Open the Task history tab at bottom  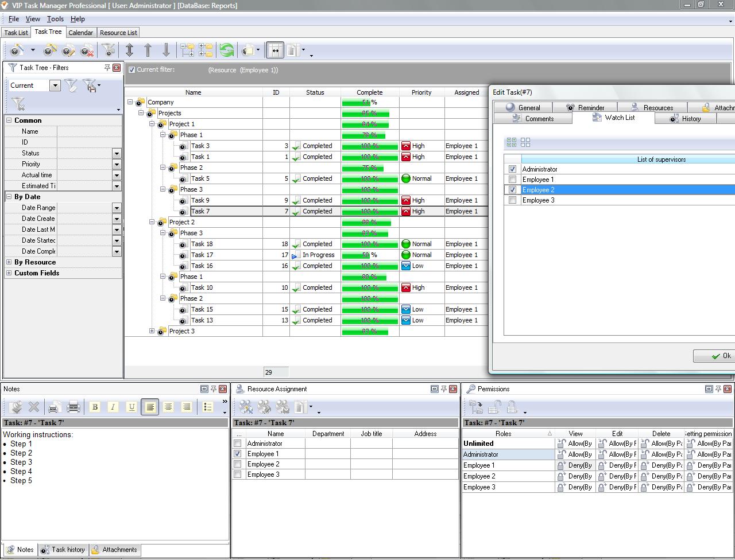click(x=63, y=550)
